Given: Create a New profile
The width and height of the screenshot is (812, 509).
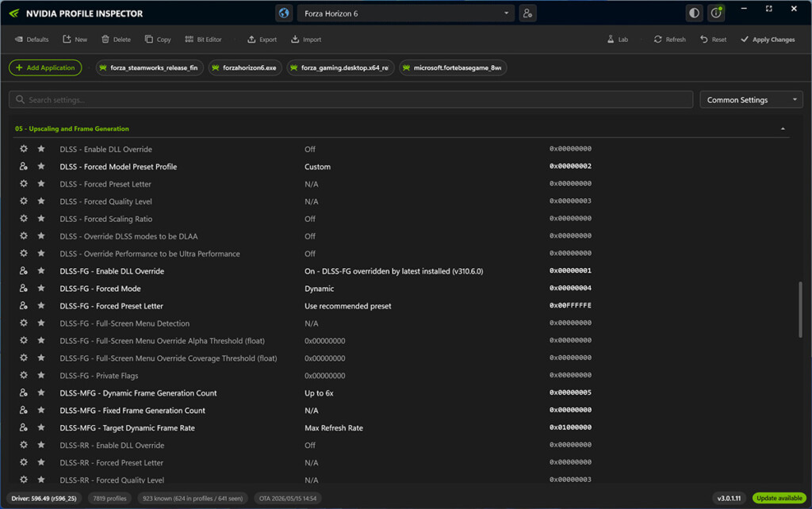Looking at the screenshot, I should tap(75, 40).
